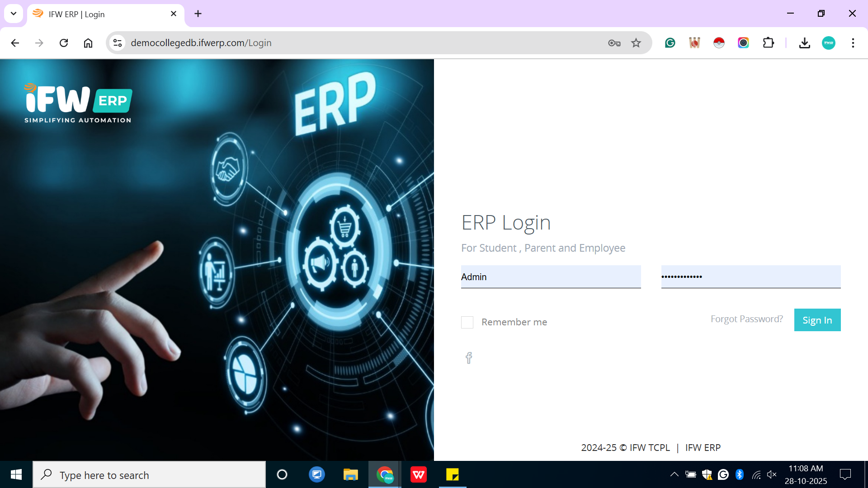The width and height of the screenshot is (868, 488).
Task: Go back using the browser back arrow
Action: [x=15, y=43]
